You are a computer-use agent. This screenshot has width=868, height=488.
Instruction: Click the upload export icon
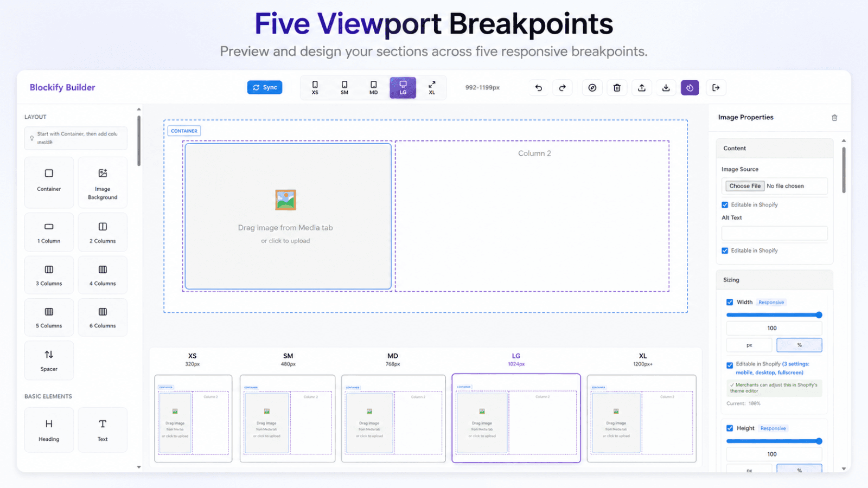(x=642, y=88)
